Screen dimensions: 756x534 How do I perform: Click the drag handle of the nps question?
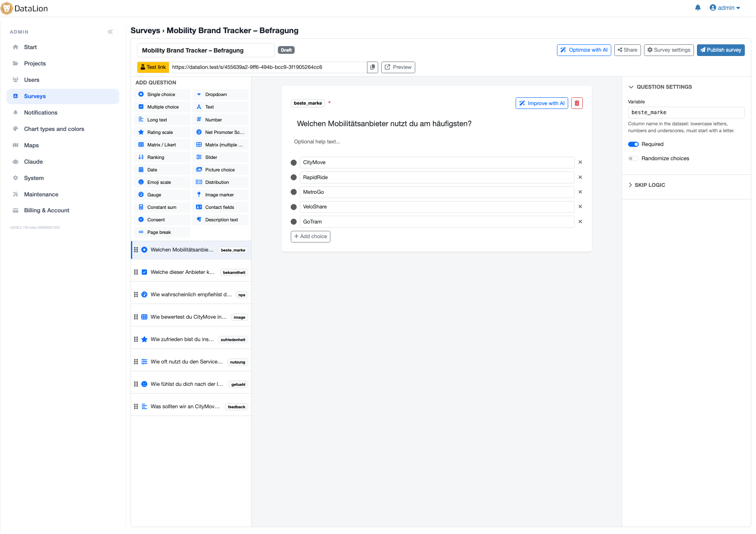coord(136,295)
